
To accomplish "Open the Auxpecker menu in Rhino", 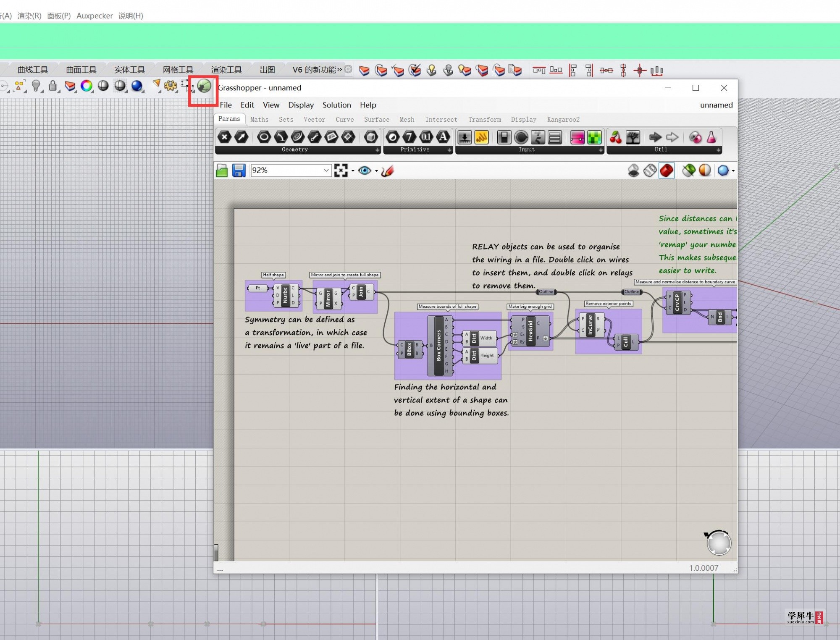I will point(94,16).
